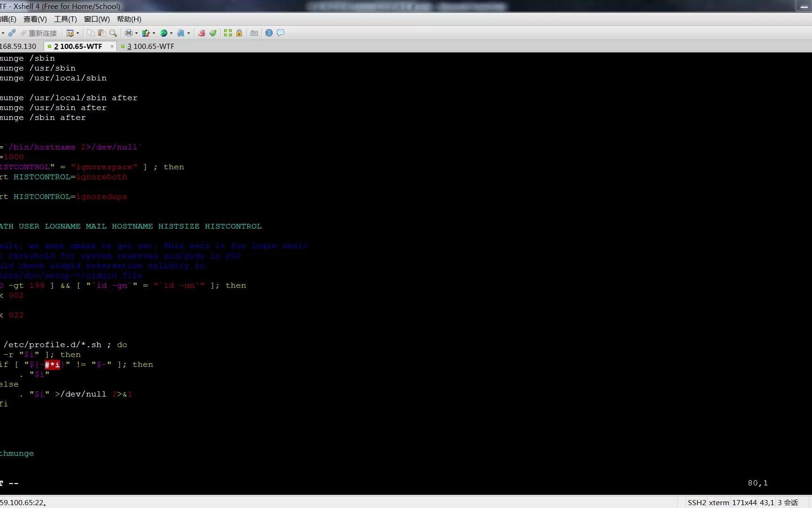The height and width of the screenshot is (508, 812).
Task: Switch to the 3 100.65-WTF session tab
Action: (x=150, y=46)
